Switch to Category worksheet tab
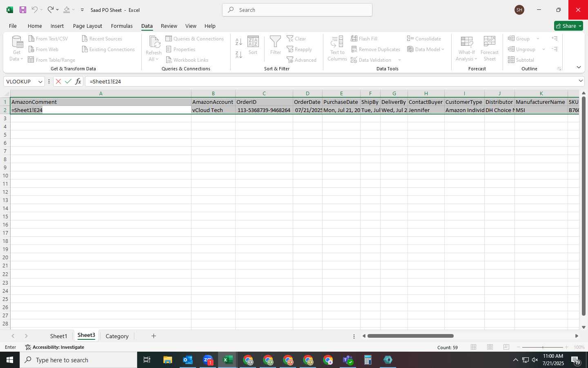The height and width of the screenshot is (368, 588). tap(117, 336)
